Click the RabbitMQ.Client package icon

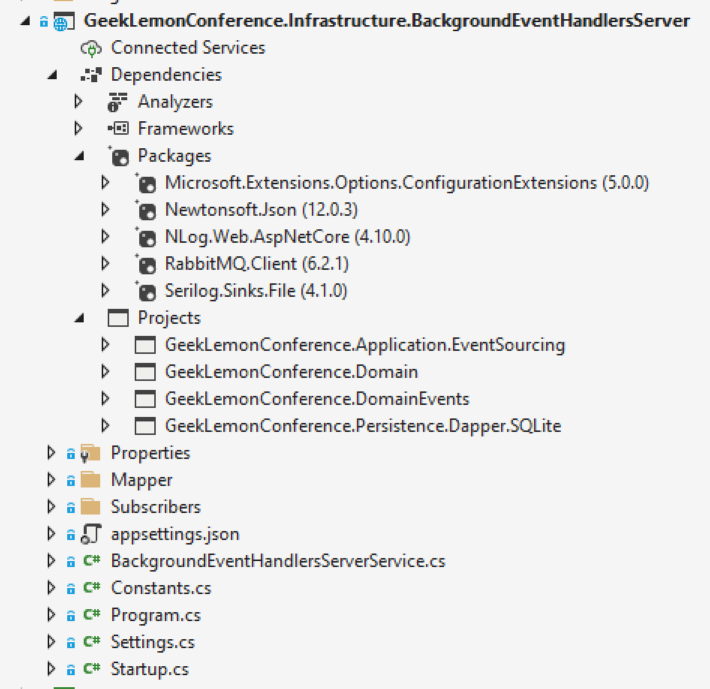(x=146, y=264)
